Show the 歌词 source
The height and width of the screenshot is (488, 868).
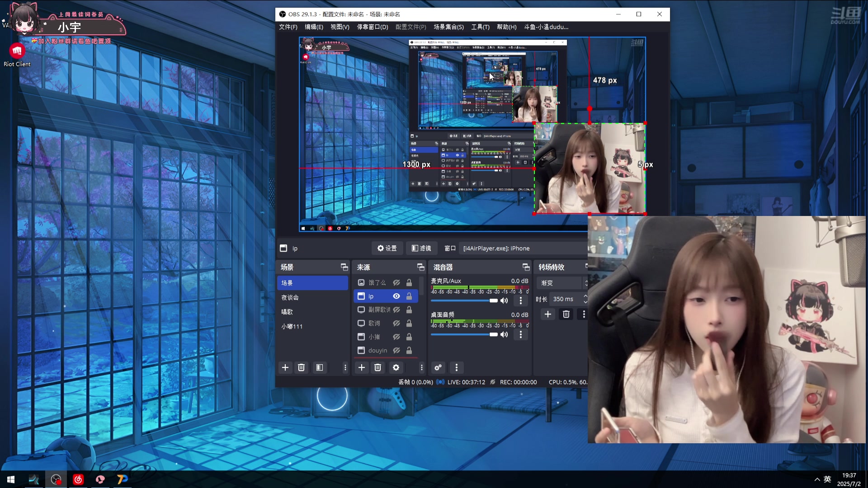tap(396, 323)
